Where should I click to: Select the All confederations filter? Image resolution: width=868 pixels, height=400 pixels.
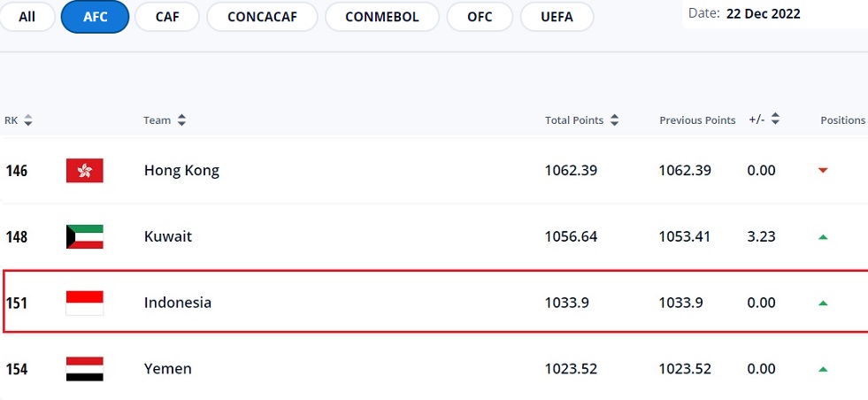coord(27,17)
